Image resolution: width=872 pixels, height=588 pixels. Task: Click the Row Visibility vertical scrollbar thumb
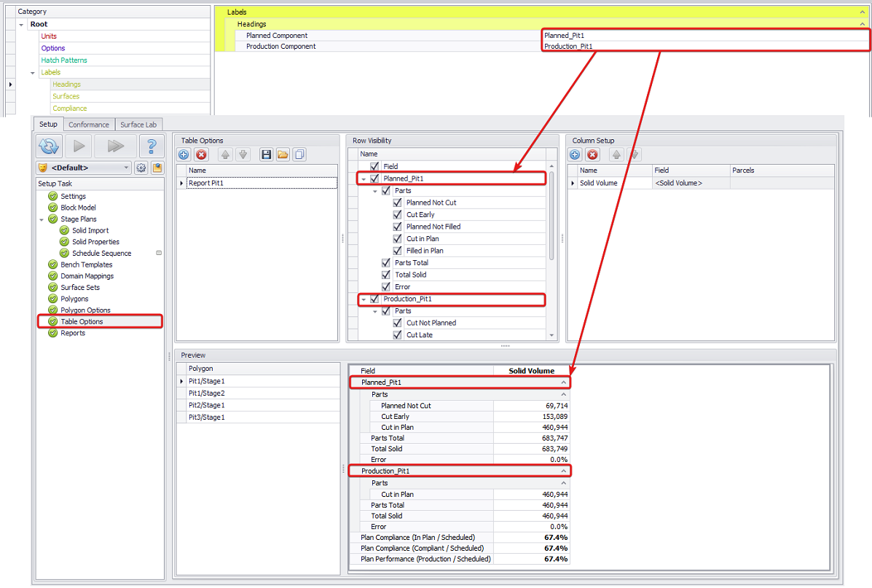pyautogui.click(x=551, y=215)
